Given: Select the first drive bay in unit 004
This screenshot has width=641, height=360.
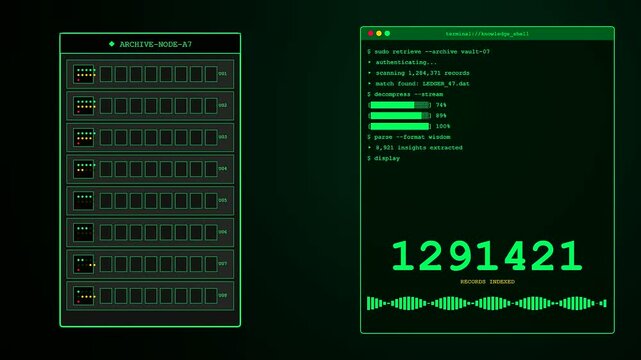Looking at the screenshot, I should click(x=106, y=169).
